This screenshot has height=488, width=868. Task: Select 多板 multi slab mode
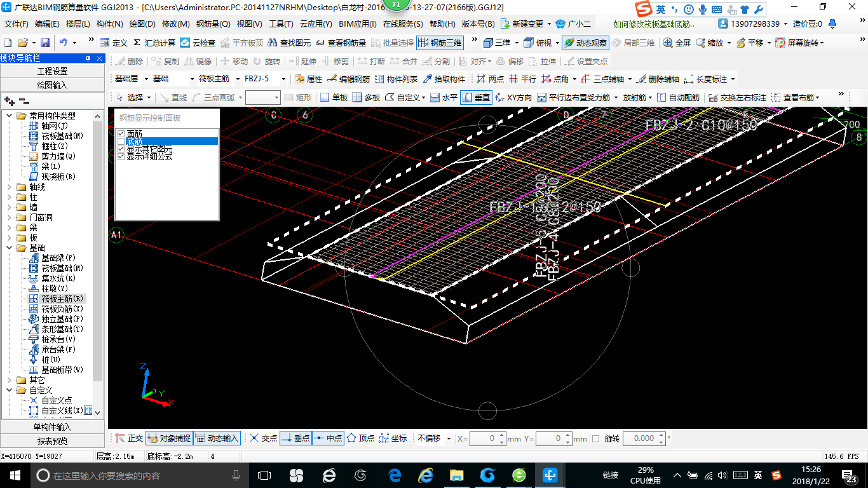(x=366, y=98)
